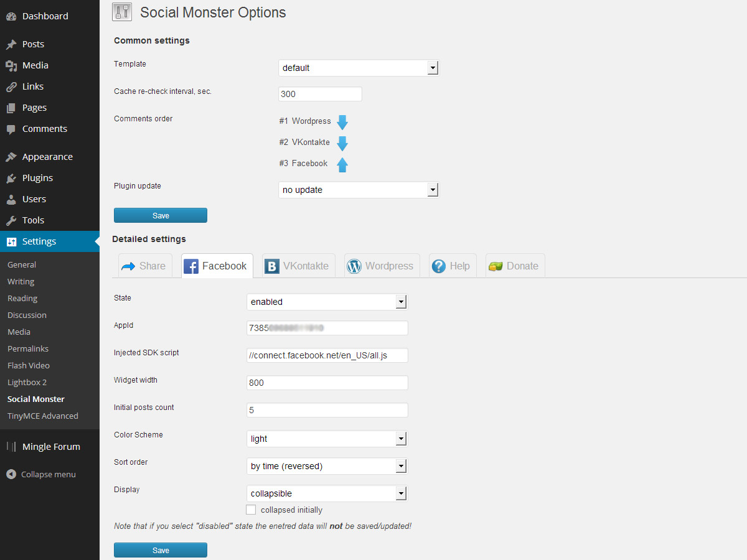Screen dimensions: 747x560
Task: Click the Links chain icon
Action: coord(11,86)
